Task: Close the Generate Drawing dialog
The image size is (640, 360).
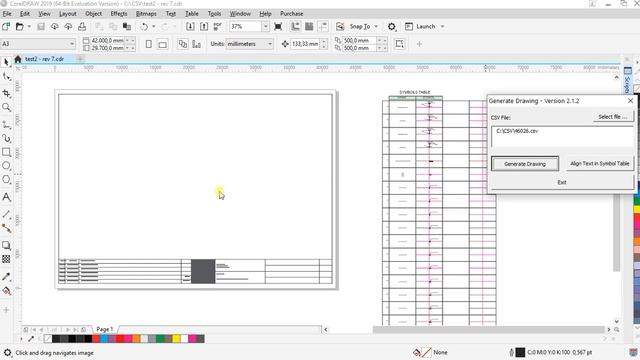Action: click(x=630, y=100)
